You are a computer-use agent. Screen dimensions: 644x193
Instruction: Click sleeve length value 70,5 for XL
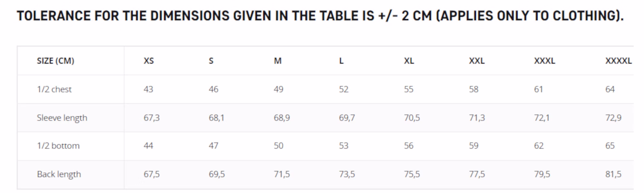coord(412,118)
